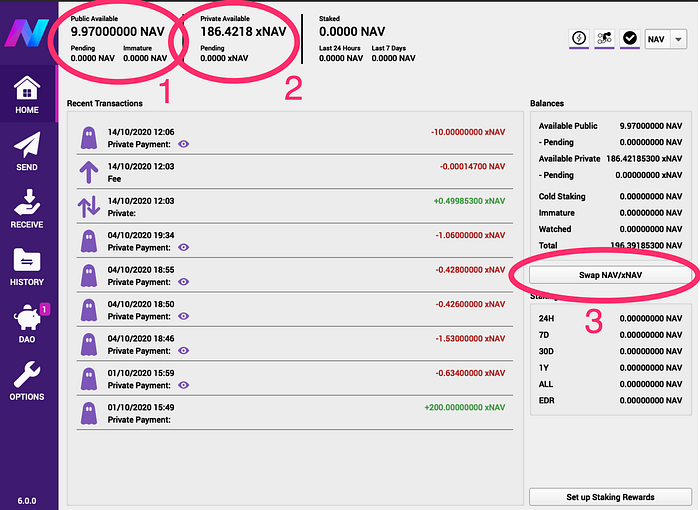This screenshot has width=700, height=510.
Task: Click the Watched balance row label
Action: click(x=554, y=229)
